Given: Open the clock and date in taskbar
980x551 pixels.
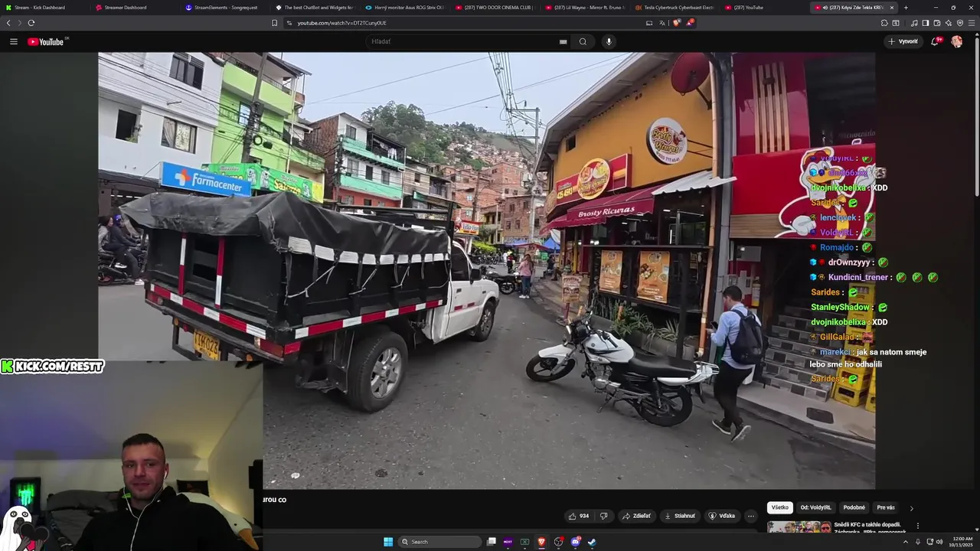Looking at the screenshot, I should [962, 542].
